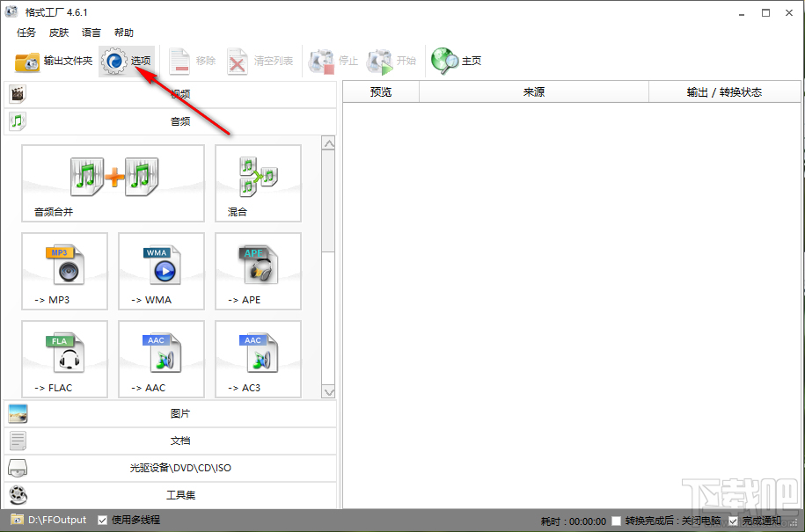Click the Remove (移除) toolbar icon

pos(179,62)
